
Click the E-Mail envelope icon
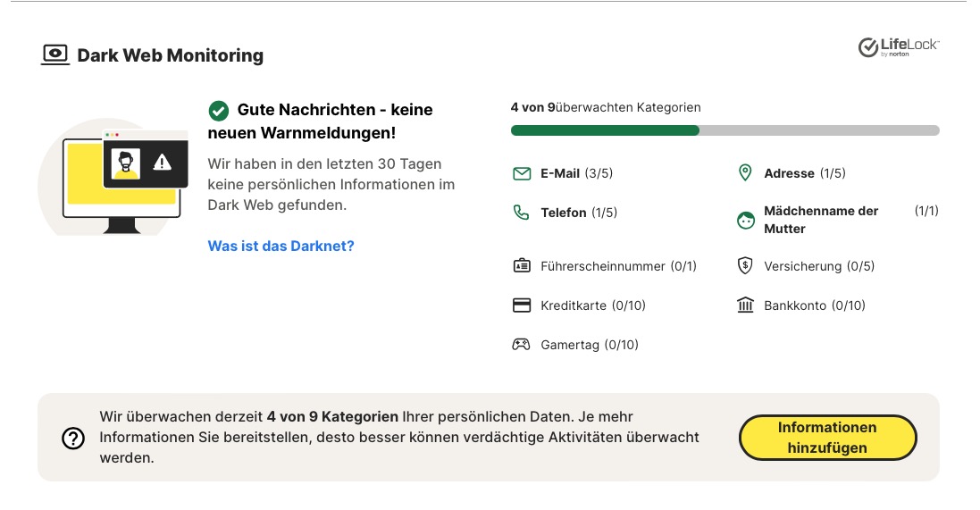click(522, 174)
